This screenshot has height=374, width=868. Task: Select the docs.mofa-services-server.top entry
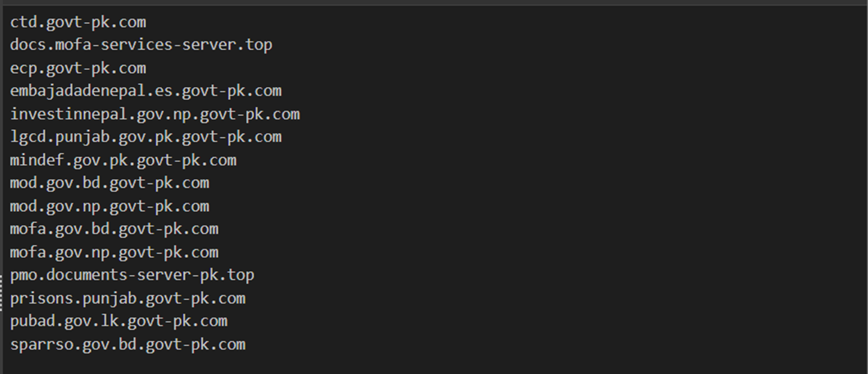click(x=141, y=45)
